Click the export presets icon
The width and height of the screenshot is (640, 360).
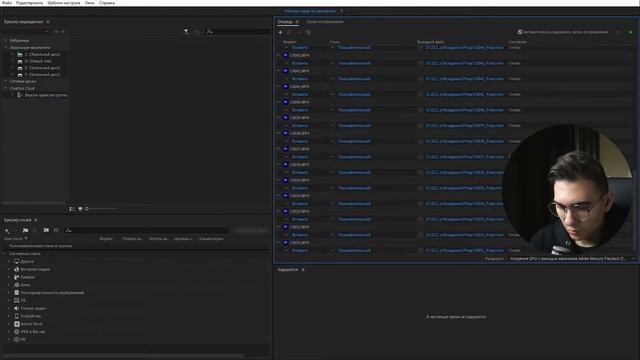56,231
